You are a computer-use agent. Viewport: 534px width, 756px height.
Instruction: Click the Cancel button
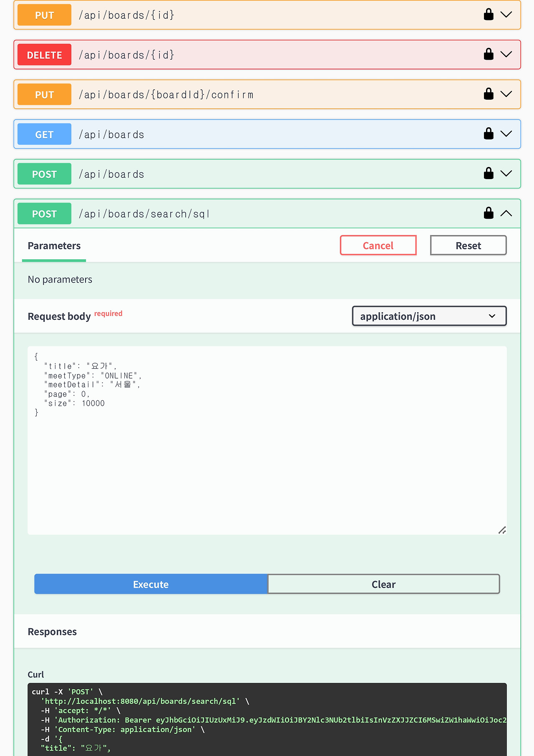pyautogui.click(x=378, y=245)
